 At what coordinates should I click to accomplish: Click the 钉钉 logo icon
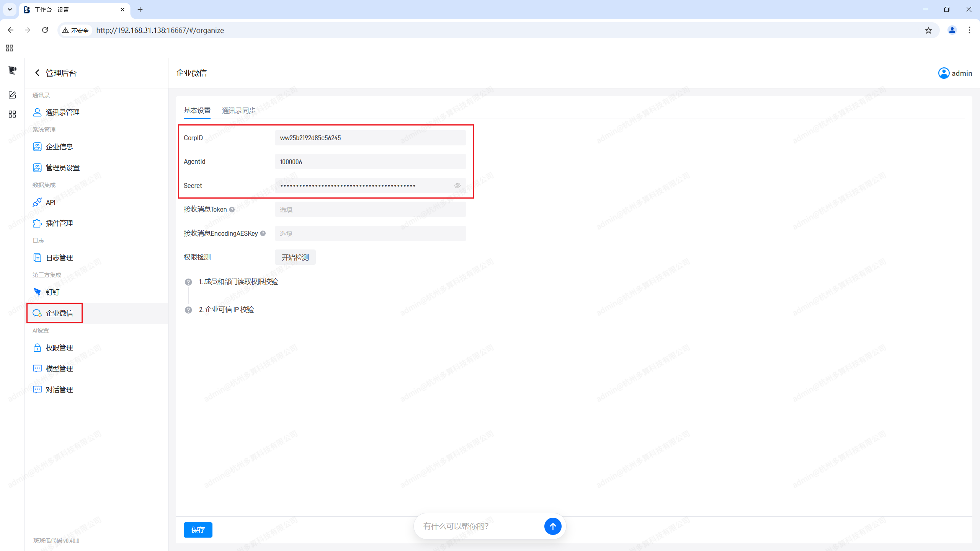(x=37, y=292)
